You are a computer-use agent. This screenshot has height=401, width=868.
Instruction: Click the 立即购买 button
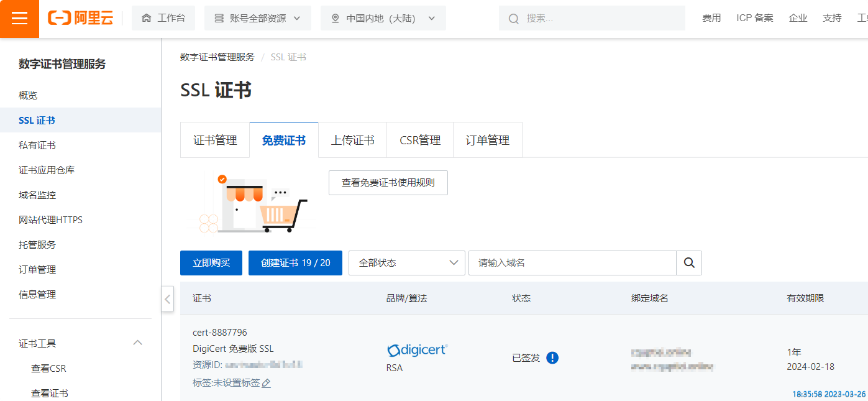pos(211,263)
